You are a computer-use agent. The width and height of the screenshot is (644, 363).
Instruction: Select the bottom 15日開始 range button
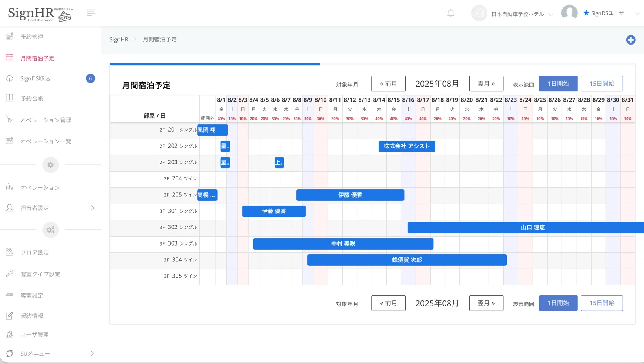click(602, 303)
